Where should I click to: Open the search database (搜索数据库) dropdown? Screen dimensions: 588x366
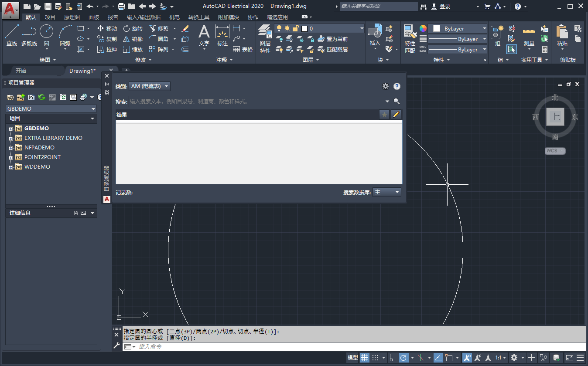click(386, 192)
